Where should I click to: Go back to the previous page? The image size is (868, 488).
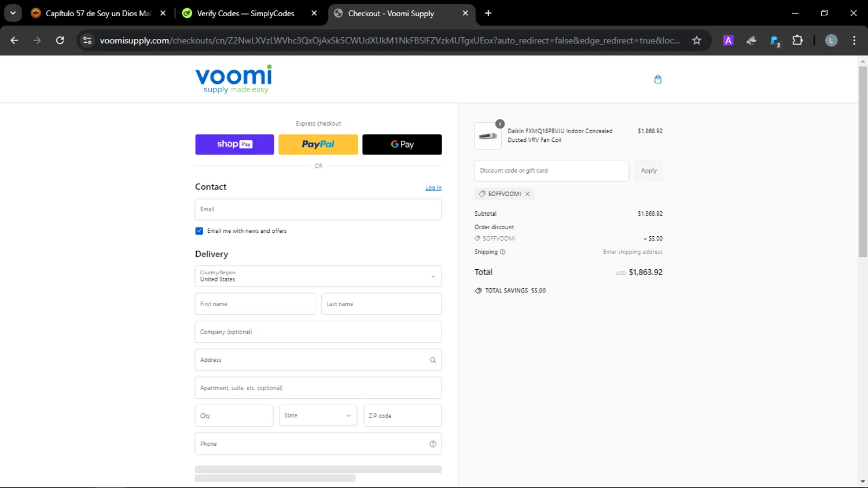(14, 41)
